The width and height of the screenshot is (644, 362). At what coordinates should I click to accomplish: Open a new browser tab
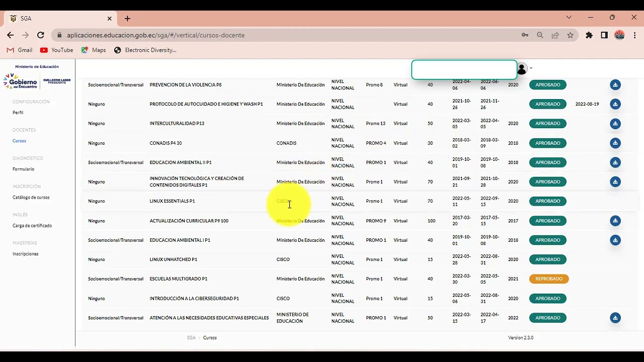127,19
